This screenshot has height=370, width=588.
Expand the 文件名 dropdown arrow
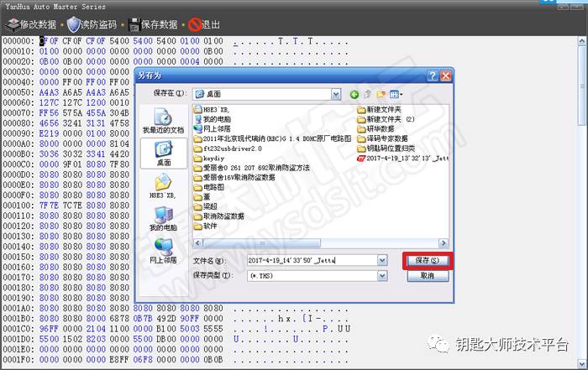pos(382,261)
